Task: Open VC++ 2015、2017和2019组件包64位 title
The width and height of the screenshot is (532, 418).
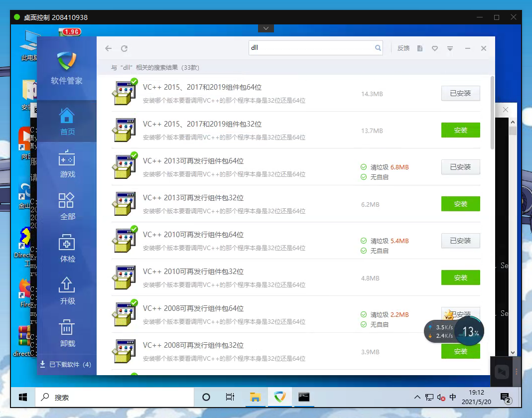Action: (x=202, y=87)
